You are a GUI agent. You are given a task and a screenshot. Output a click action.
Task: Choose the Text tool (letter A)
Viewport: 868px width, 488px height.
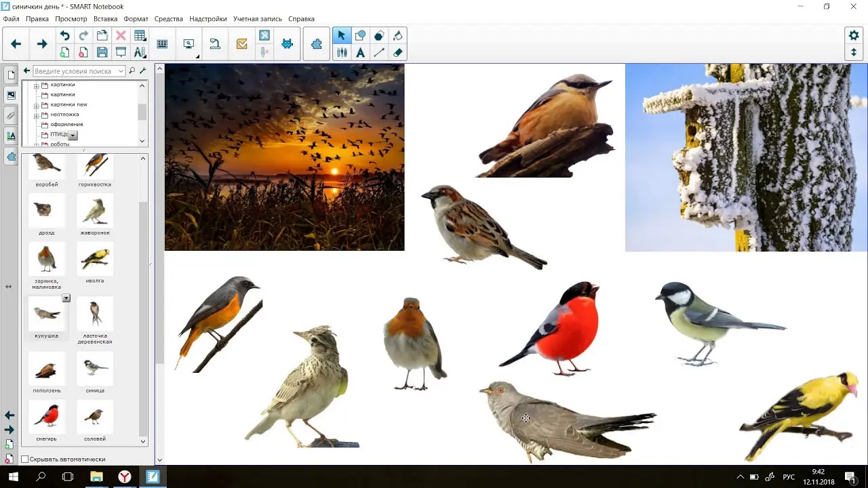click(x=360, y=52)
